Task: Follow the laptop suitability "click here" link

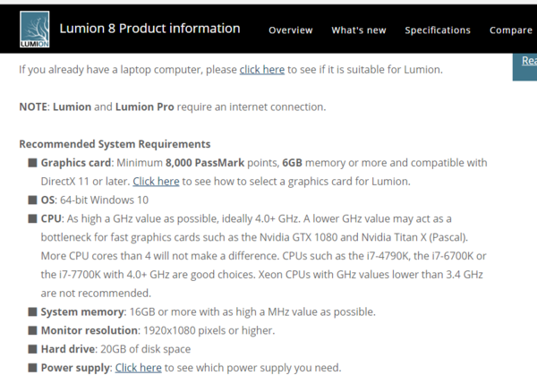Action: point(262,69)
